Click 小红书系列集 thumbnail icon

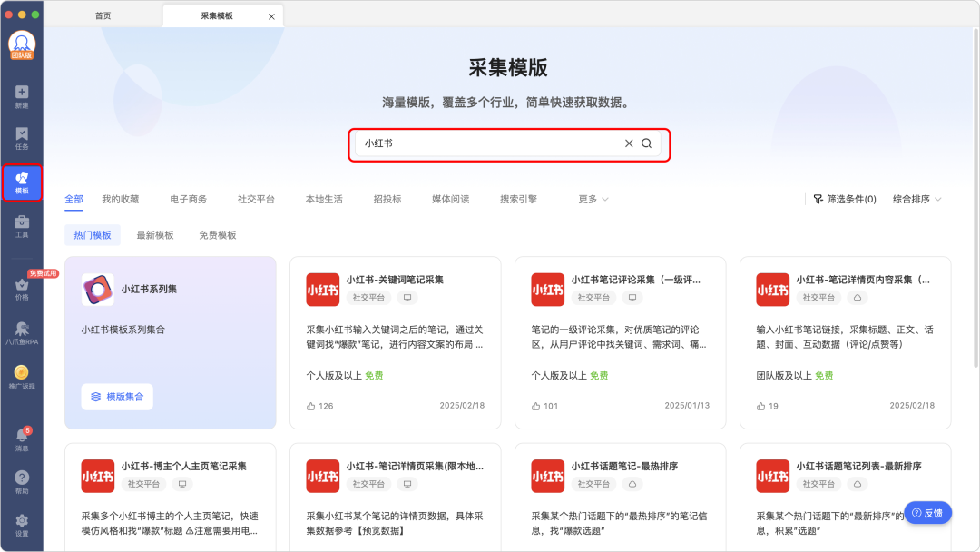click(97, 290)
